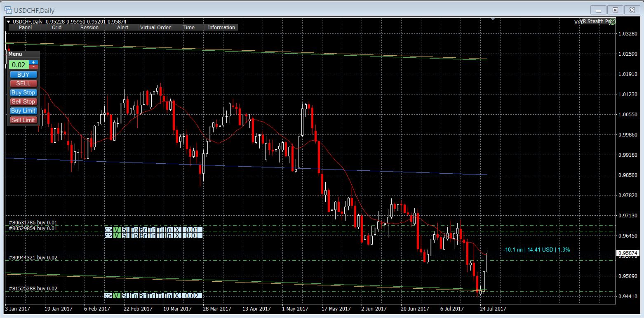Click the Tp button in the lower 0.01 order row
Image resolution: width=644 pixels, height=318 pixels.
(134, 236)
